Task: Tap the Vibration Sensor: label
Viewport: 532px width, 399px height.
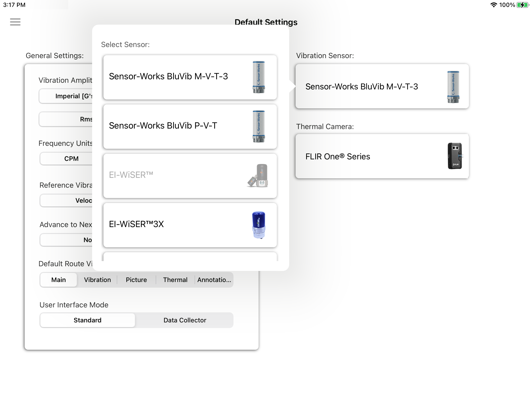Action: tap(325, 56)
